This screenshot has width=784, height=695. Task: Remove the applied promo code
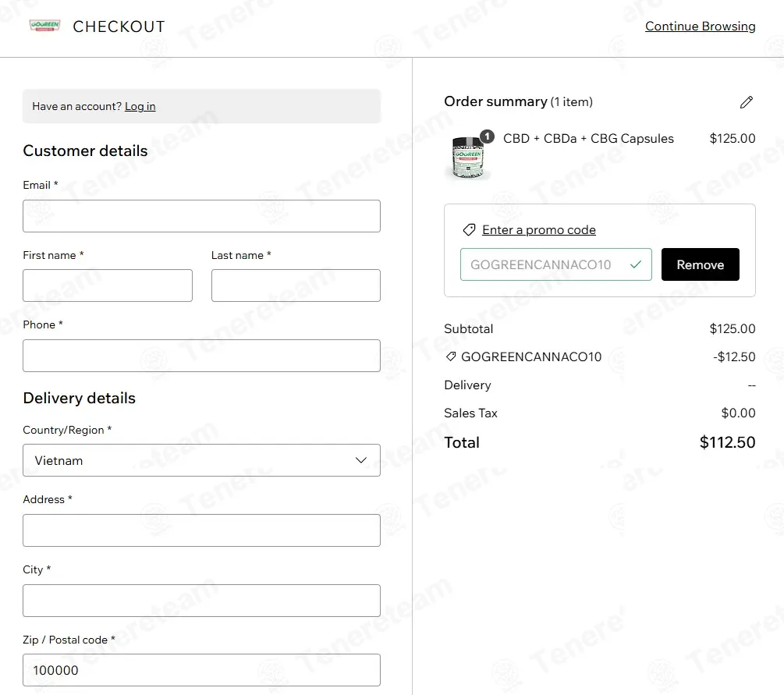coord(700,264)
